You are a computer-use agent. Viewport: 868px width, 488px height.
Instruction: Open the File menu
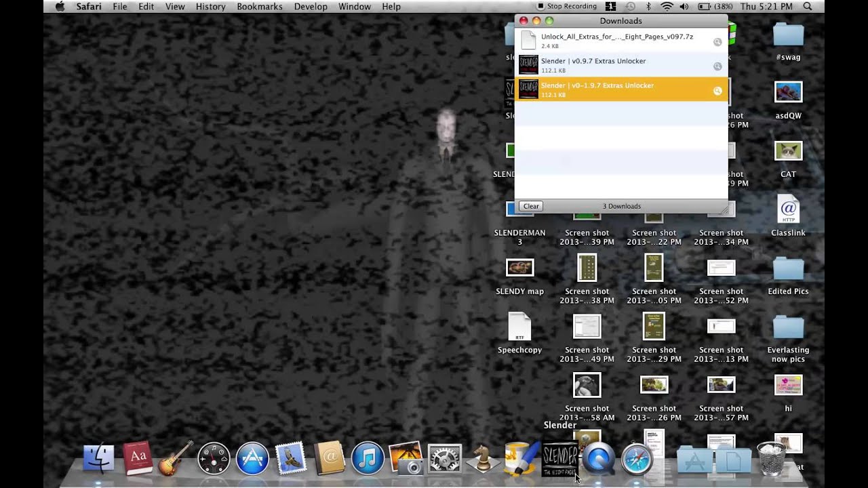click(x=120, y=6)
